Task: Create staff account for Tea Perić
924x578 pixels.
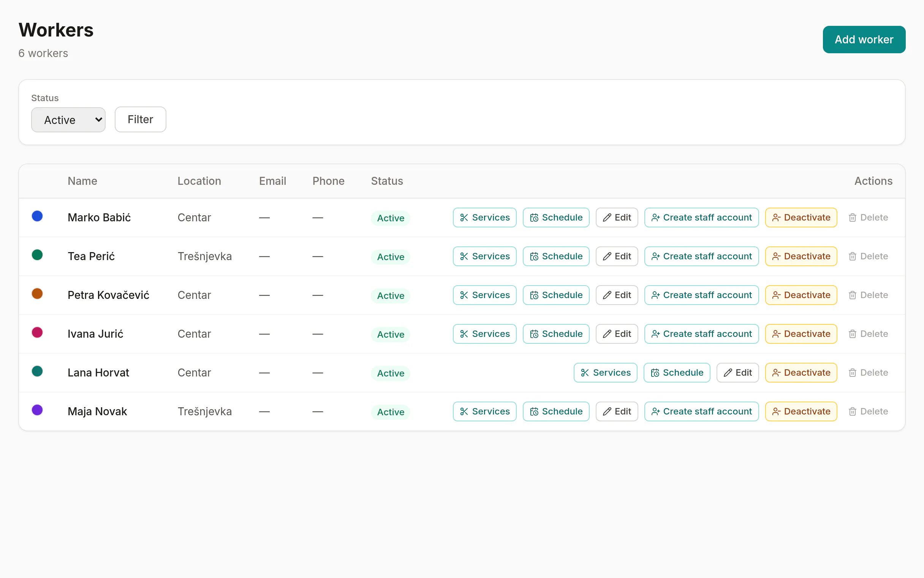Action: tap(701, 256)
